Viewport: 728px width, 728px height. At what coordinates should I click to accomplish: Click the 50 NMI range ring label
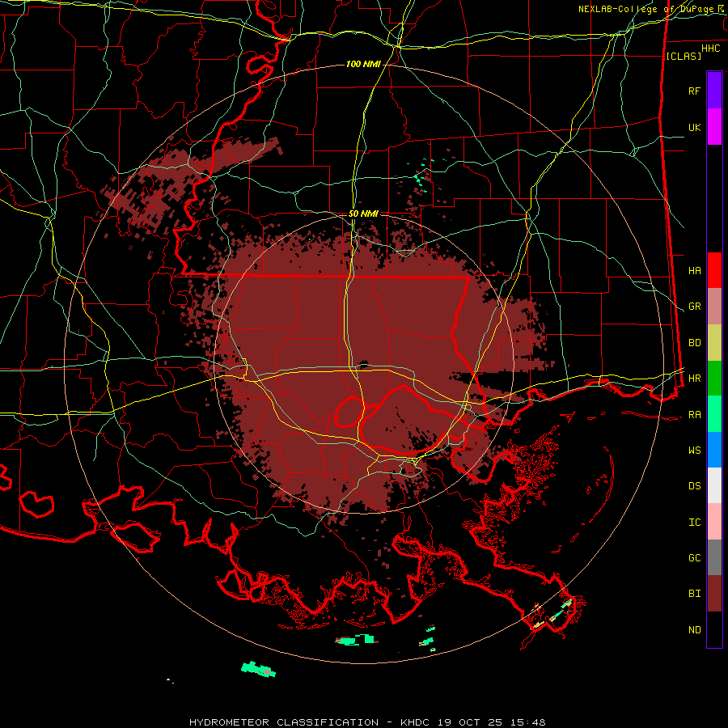pyautogui.click(x=363, y=214)
